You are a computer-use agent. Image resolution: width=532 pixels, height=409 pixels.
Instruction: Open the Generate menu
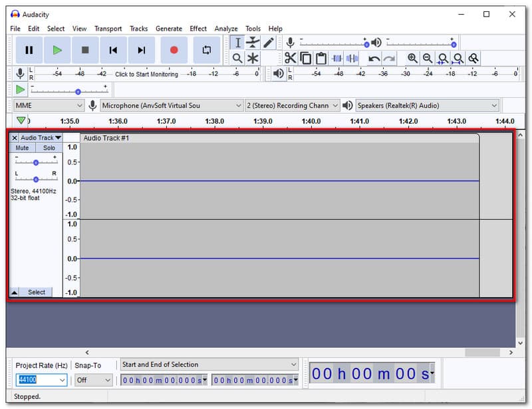point(169,29)
